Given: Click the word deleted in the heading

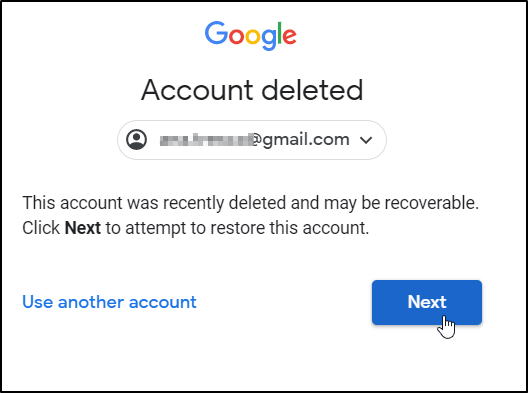Looking at the screenshot, I should [x=312, y=90].
